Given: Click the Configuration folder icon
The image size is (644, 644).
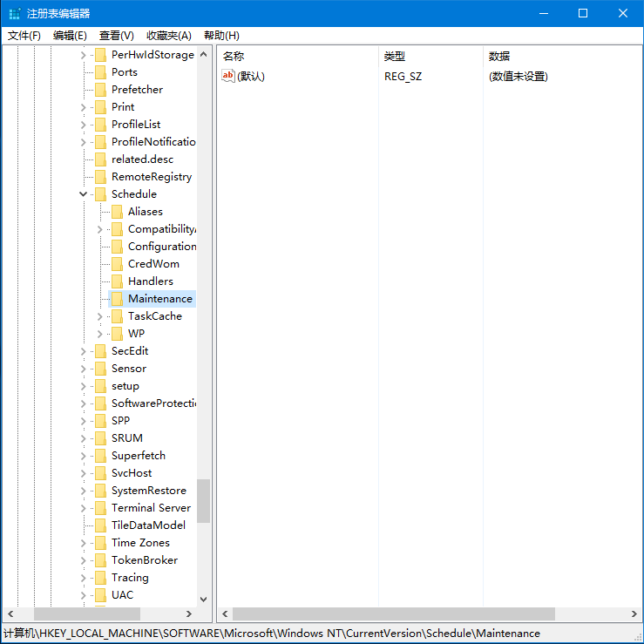Looking at the screenshot, I should tap(117, 247).
